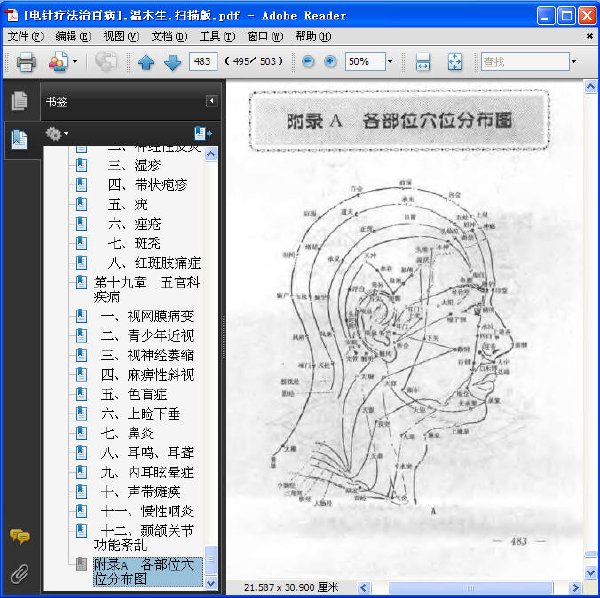The height and width of the screenshot is (598, 600).
Task: Click the search field labeled 查找
Action: click(x=525, y=62)
